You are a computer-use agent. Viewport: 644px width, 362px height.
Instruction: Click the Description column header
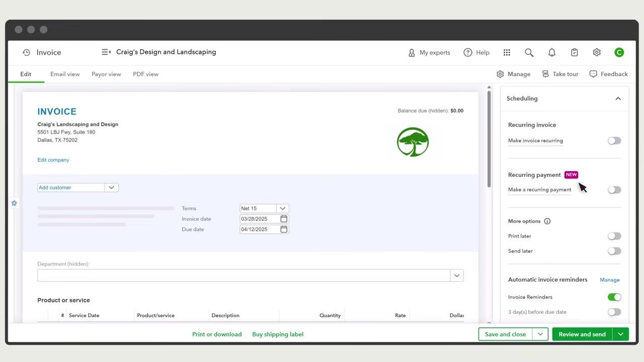point(225,316)
